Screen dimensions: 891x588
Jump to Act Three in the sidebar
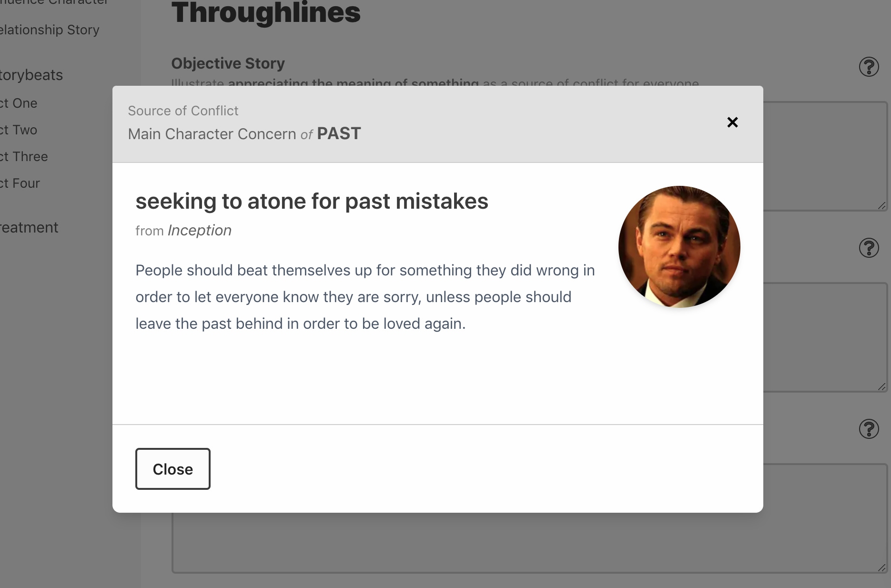(24, 157)
